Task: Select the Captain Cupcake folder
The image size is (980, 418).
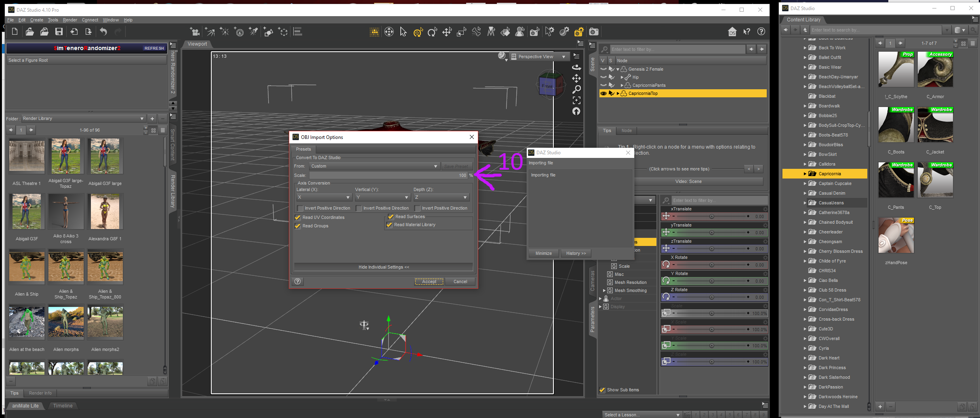Action: click(x=835, y=183)
